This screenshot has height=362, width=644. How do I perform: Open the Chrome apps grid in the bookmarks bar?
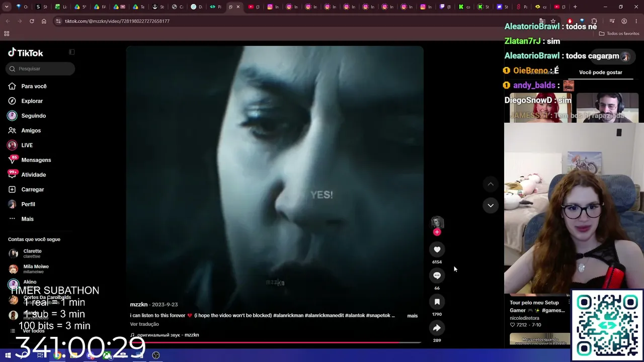[7, 34]
